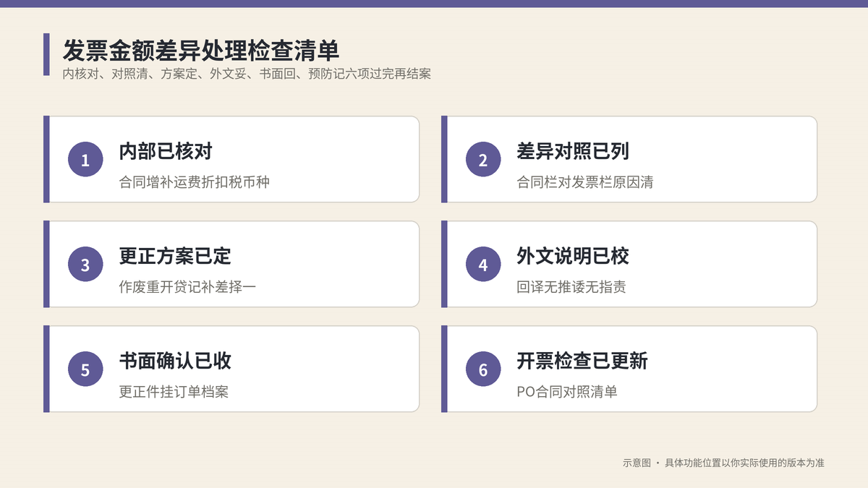Select the heading 差异对照已列

click(x=573, y=151)
